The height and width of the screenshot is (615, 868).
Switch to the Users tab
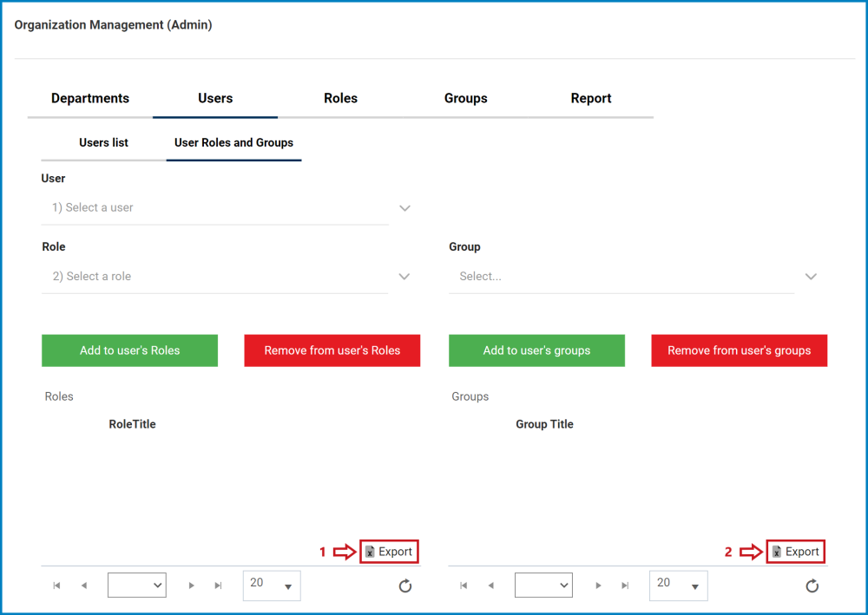point(215,98)
